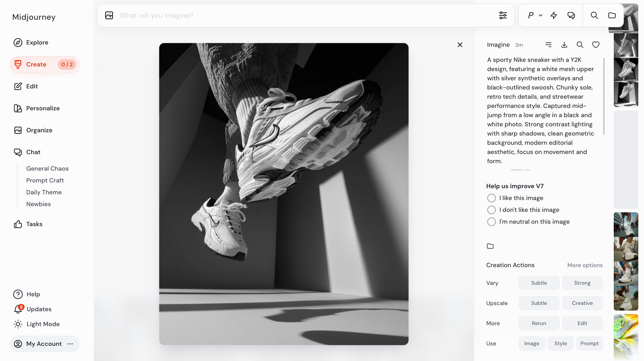The height and width of the screenshot is (361, 644).
Task: Toggle fast mode lightning icon
Action: [554, 15]
